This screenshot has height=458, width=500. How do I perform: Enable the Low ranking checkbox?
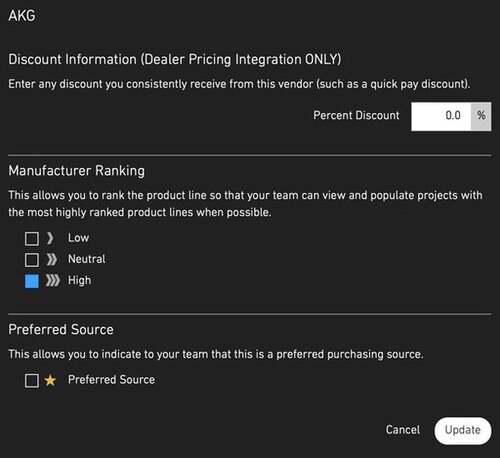[32, 239]
